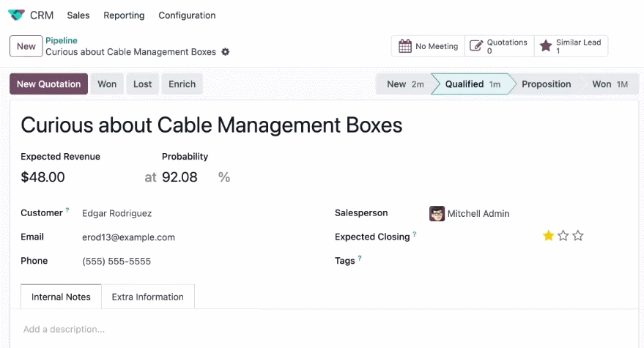Click Mitchell Admin avatar image
This screenshot has width=644, height=348.
437,214
